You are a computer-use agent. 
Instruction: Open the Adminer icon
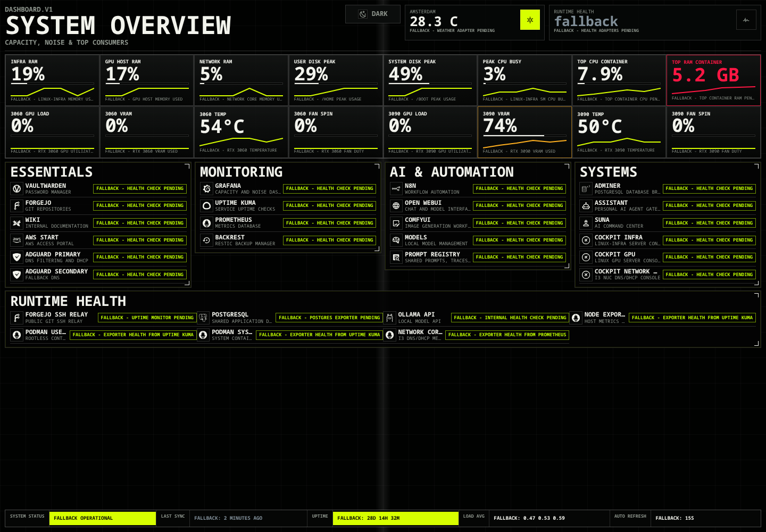click(x=586, y=188)
